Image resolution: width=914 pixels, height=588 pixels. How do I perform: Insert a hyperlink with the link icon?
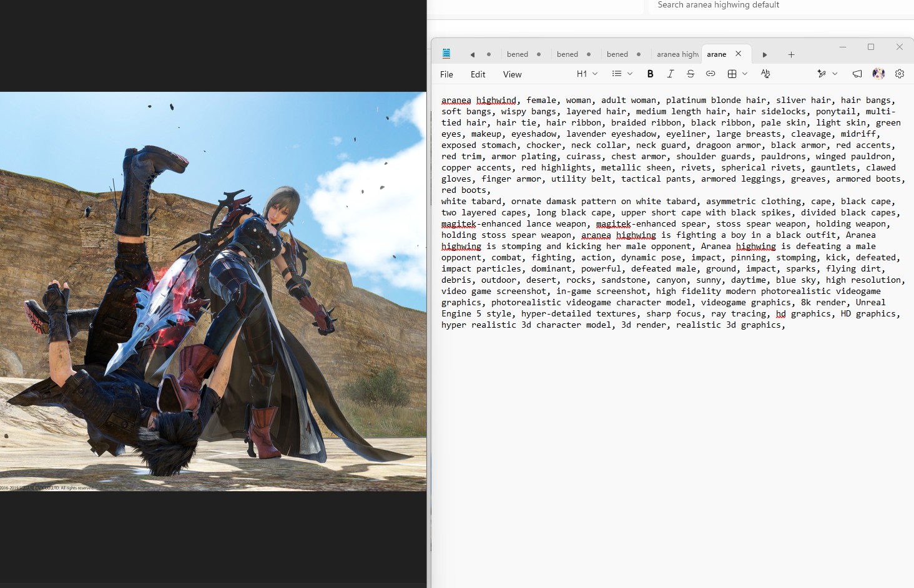point(710,74)
